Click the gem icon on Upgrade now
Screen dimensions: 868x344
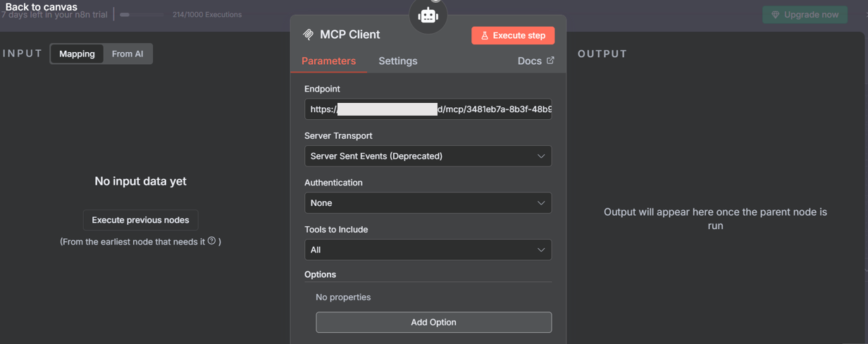pos(776,15)
